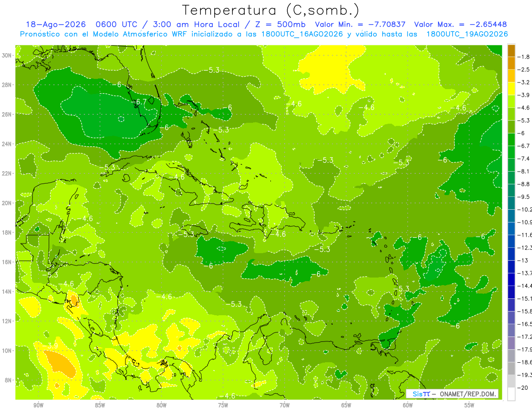This screenshot has width=532, height=411.
Task: Click the '-10.2' colorbar label
Action: (525, 209)
